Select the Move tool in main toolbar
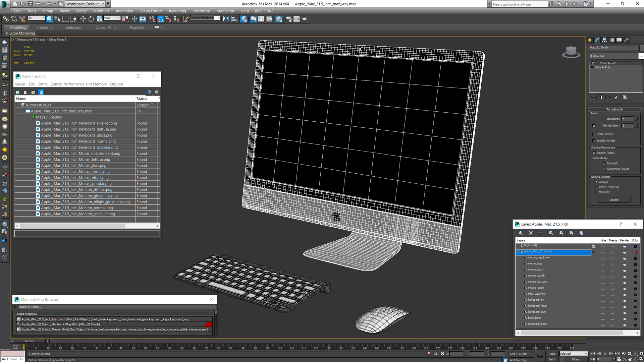644x362 pixels. point(83,19)
